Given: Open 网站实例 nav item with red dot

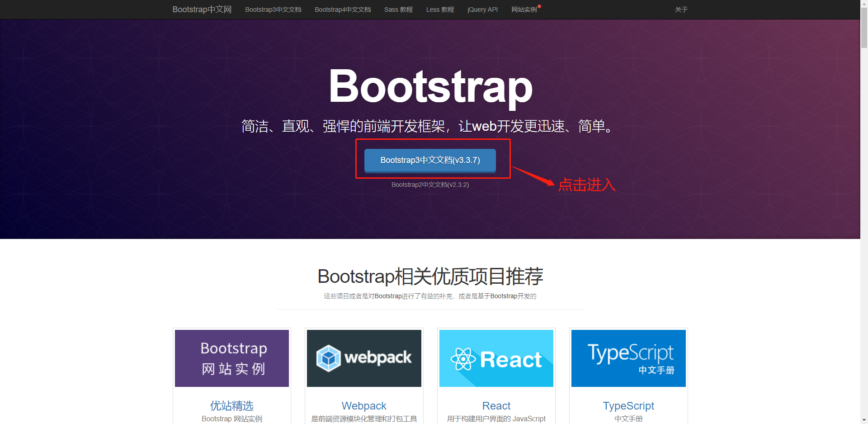Looking at the screenshot, I should coord(524,10).
